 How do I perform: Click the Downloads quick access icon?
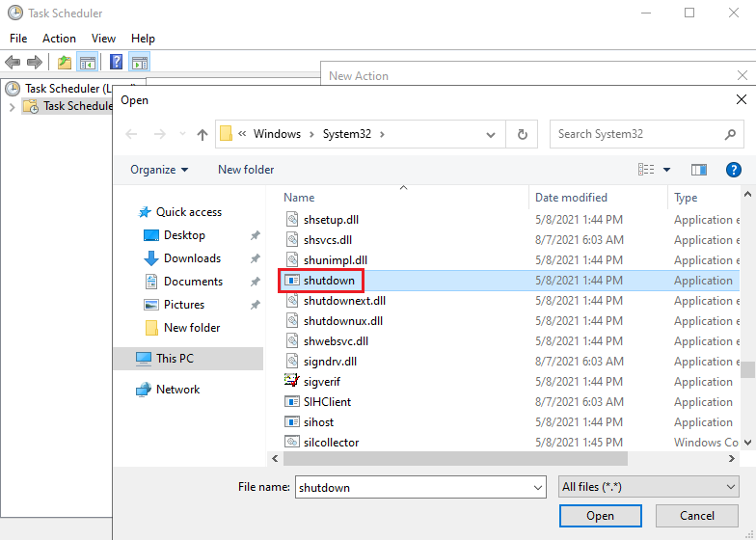click(151, 258)
